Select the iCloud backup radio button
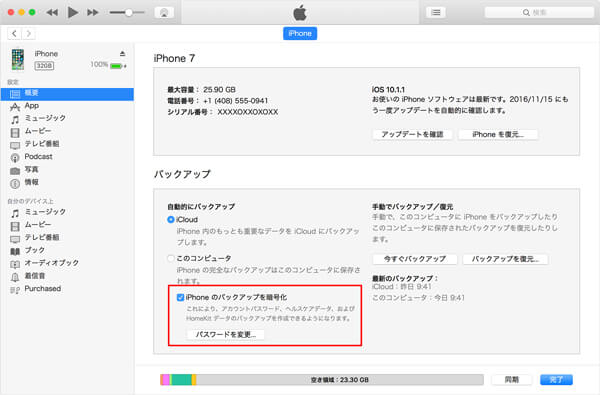This screenshot has height=395, width=600. coord(171,220)
